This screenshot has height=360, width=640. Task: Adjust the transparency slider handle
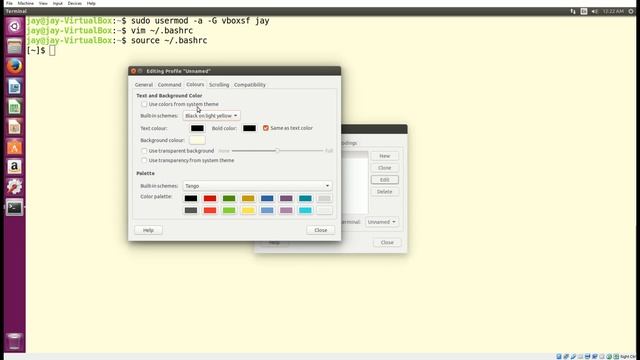click(x=277, y=151)
